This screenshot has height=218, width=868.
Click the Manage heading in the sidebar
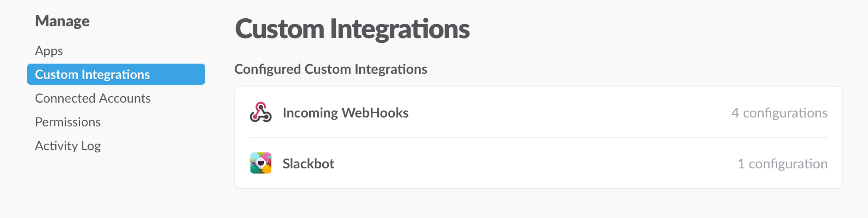click(x=62, y=21)
